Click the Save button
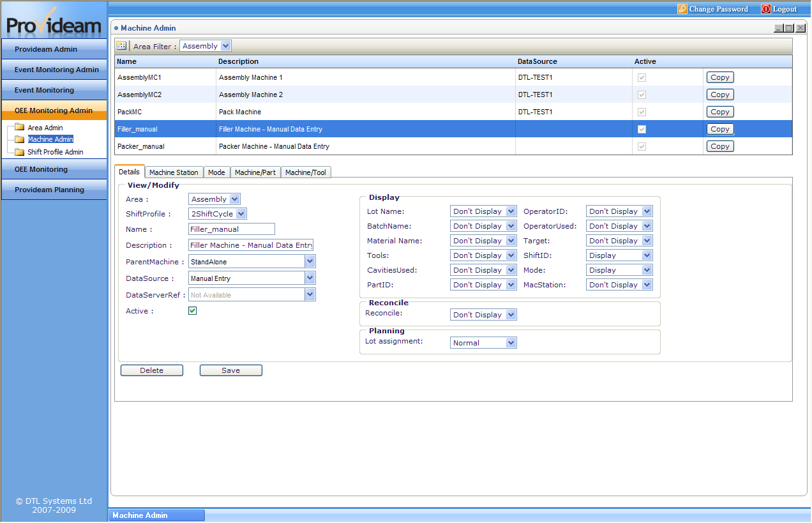812x523 pixels. [x=231, y=370]
